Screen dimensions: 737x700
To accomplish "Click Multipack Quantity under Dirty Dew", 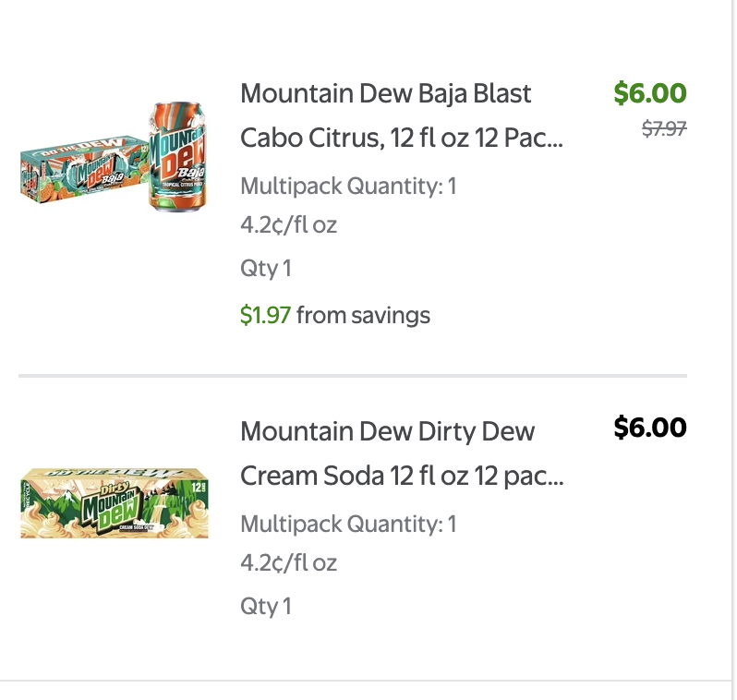I will [x=348, y=525].
